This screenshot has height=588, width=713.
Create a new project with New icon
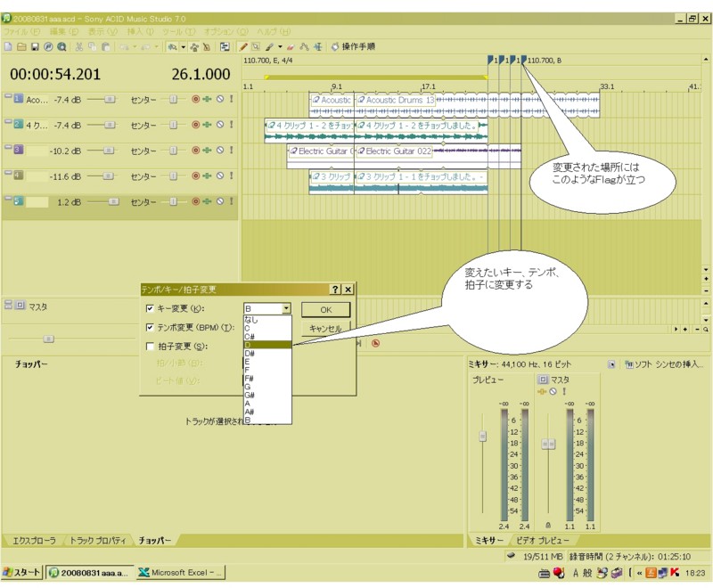8,47
